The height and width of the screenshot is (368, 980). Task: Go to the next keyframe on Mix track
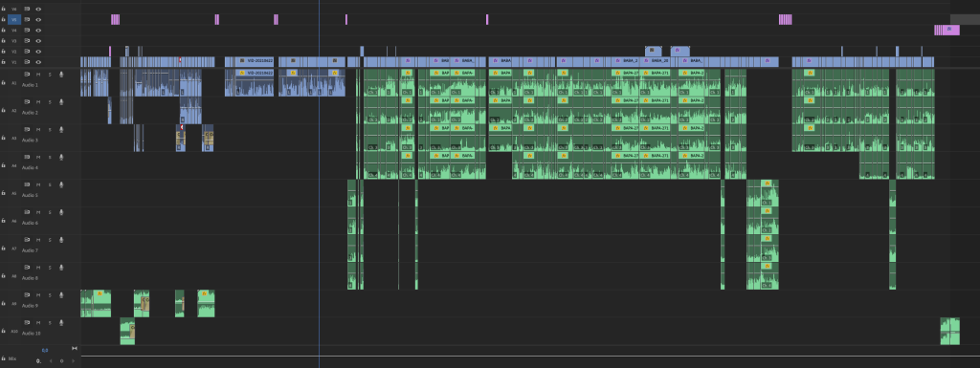(73, 361)
